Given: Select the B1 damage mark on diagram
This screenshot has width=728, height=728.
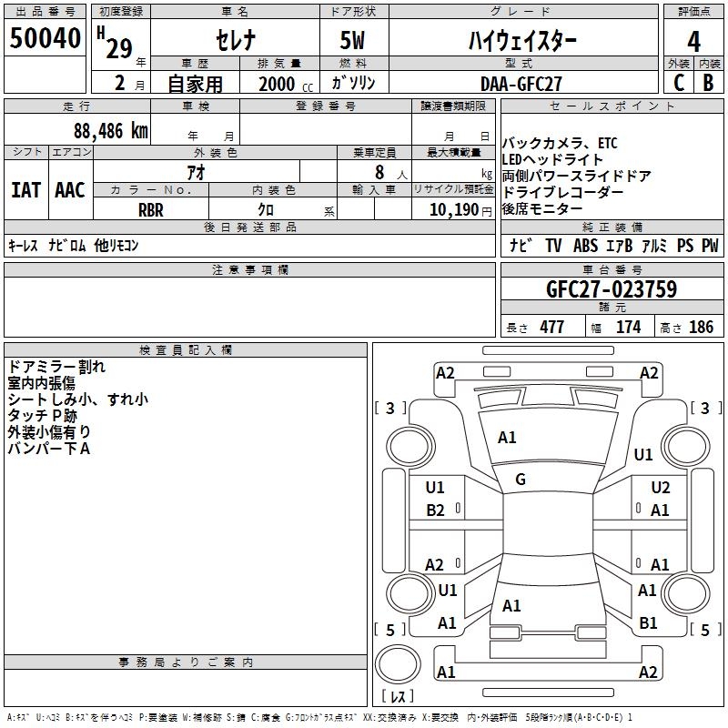Looking at the screenshot, I should (648, 623).
